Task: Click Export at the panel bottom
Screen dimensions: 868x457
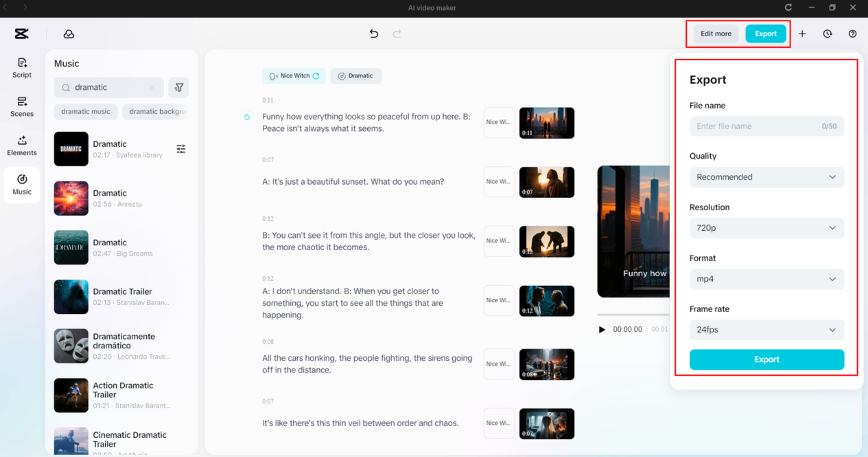Action: [x=766, y=359]
